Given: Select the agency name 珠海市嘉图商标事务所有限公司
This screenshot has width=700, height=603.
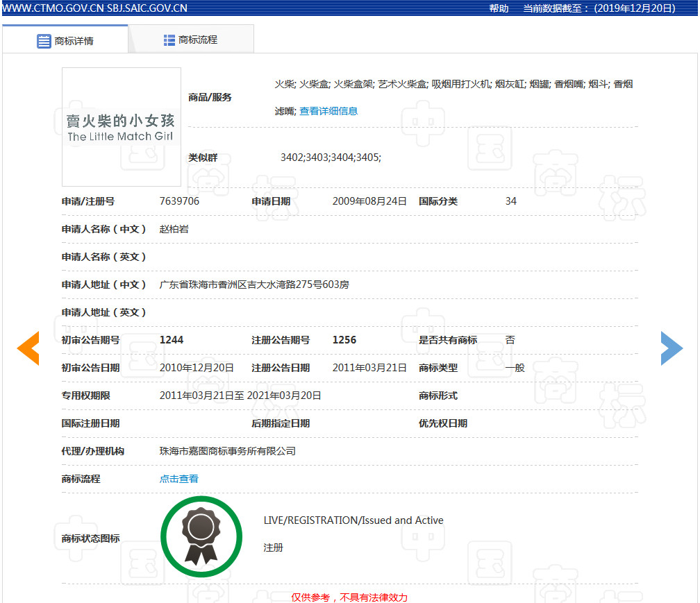Looking at the screenshot, I should tap(228, 451).
